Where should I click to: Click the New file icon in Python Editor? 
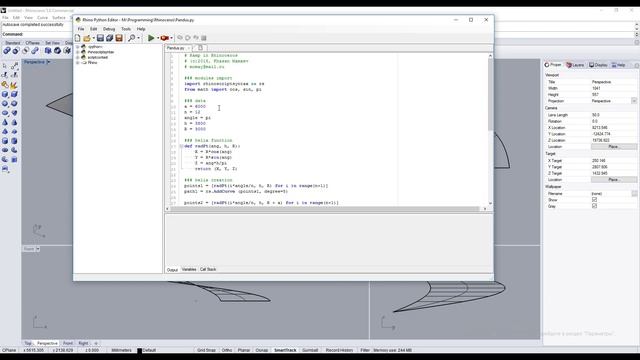[78, 38]
